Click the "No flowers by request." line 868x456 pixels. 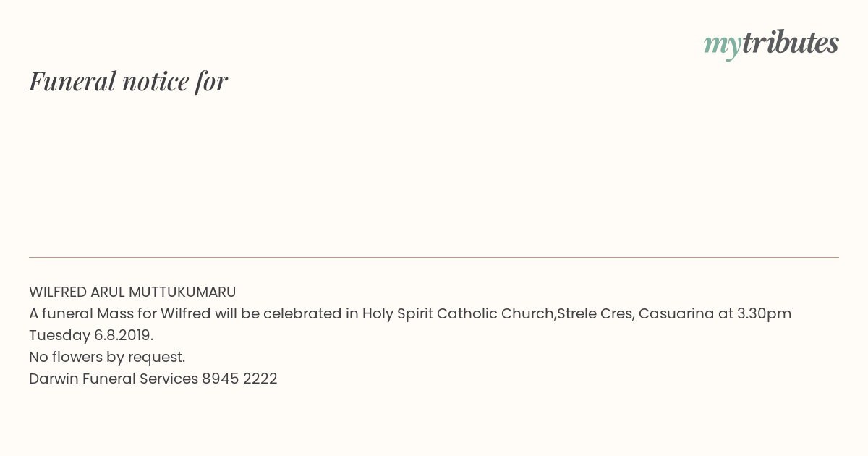(107, 357)
